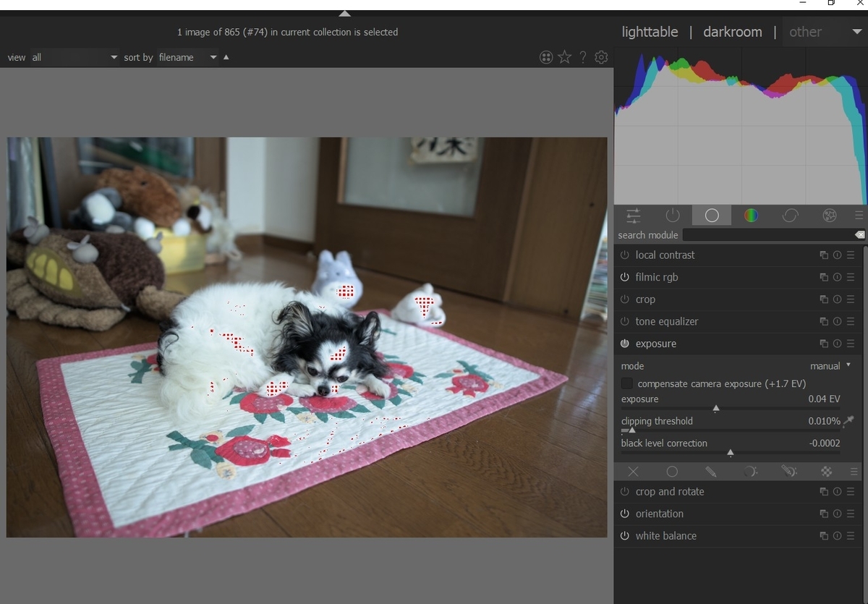Select the base modules group circle icon
The height and width of the screenshot is (604, 868).
712,215
